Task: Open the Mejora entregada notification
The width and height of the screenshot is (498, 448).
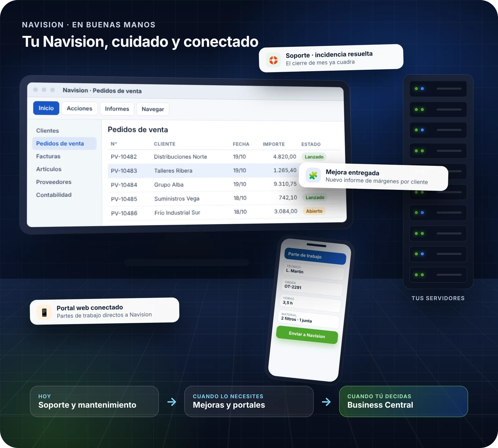Action: (374, 177)
